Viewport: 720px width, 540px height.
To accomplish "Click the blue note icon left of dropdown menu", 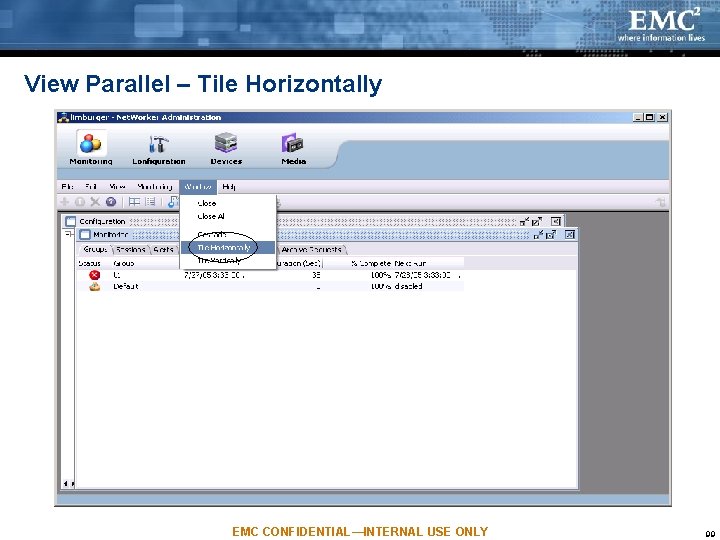I will (173, 202).
